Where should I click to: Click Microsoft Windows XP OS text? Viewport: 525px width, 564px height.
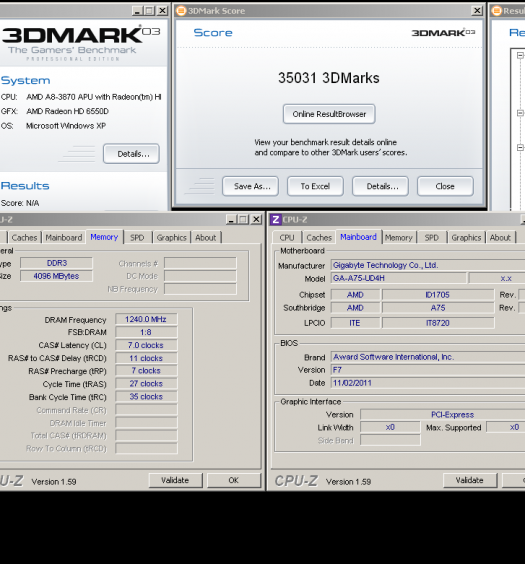(x=66, y=126)
